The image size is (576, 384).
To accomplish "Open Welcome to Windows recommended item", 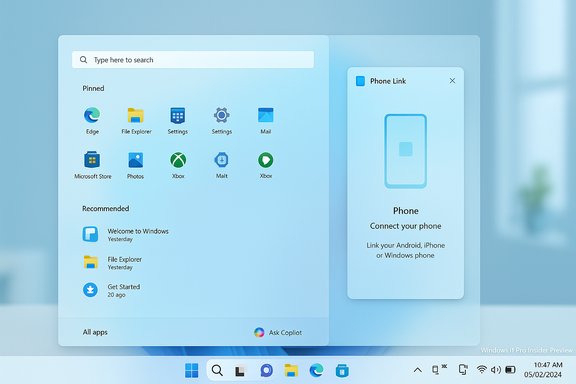I will point(126,234).
